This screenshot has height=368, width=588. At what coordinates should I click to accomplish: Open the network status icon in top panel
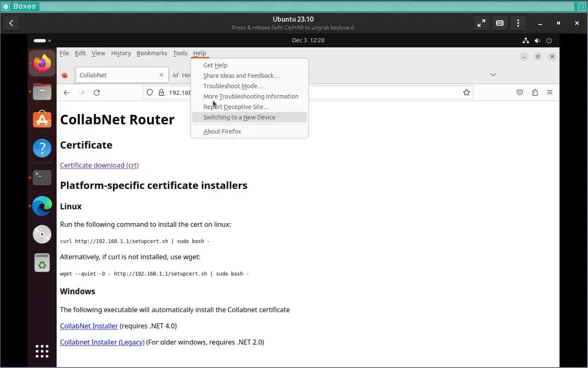point(526,40)
